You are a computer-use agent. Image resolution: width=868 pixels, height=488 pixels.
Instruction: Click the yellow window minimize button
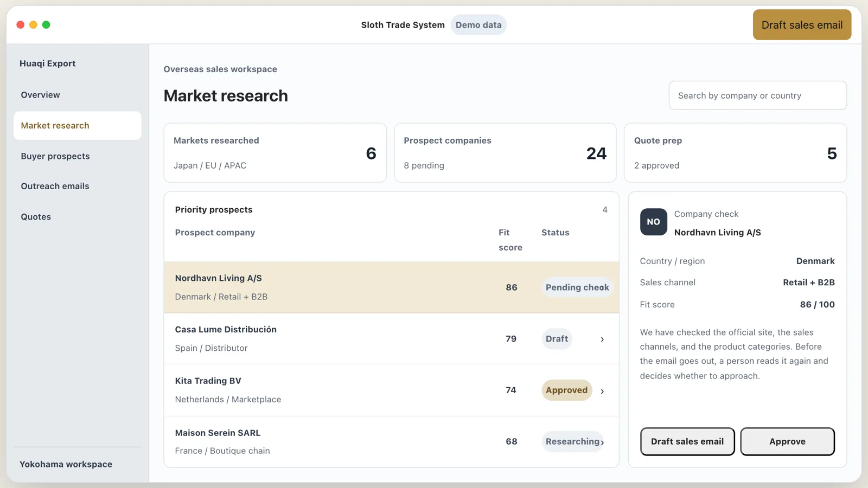pos(33,25)
